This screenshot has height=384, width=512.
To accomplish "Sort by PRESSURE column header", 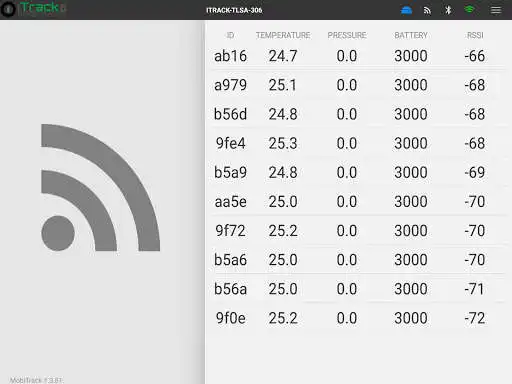I will (347, 35).
